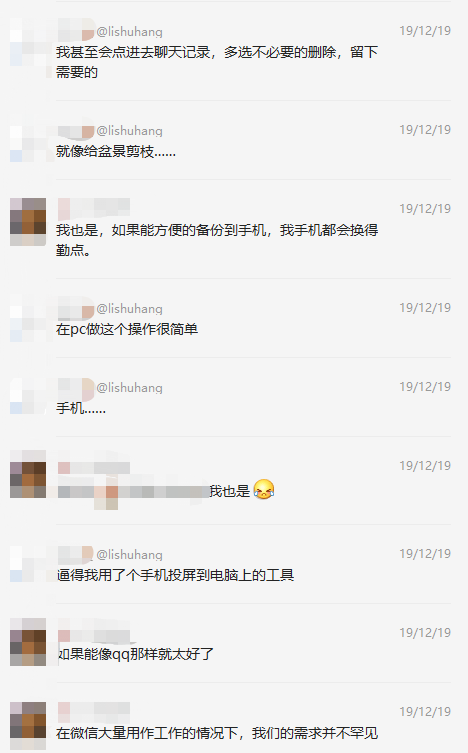The image size is (468, 753).
Task: Select comment text 逼得我用了个手机投屏到电脑上的工具
Action: pos(175,575)
